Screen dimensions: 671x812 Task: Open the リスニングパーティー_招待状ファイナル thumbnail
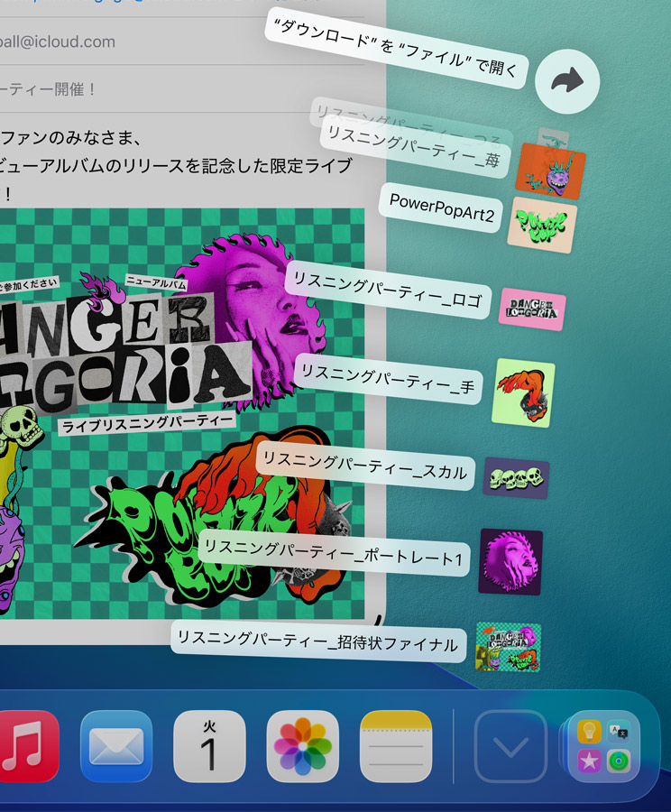(508, 647)
